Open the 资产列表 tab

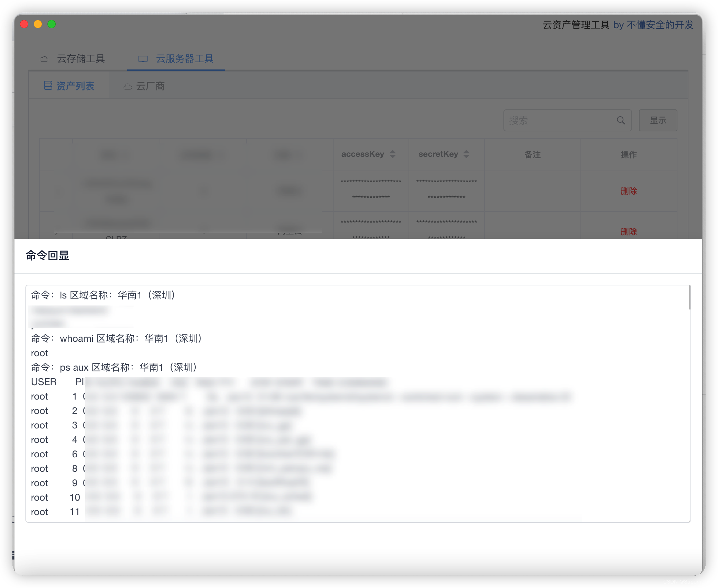pyautogui.click(x=76, y=86)
